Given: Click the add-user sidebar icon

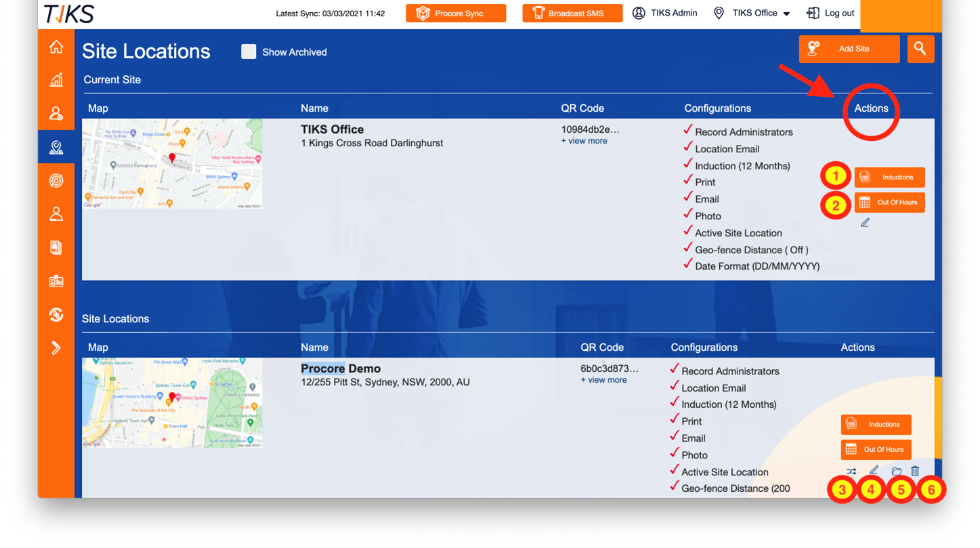Looking at the screenshot, I should (56, 114).
